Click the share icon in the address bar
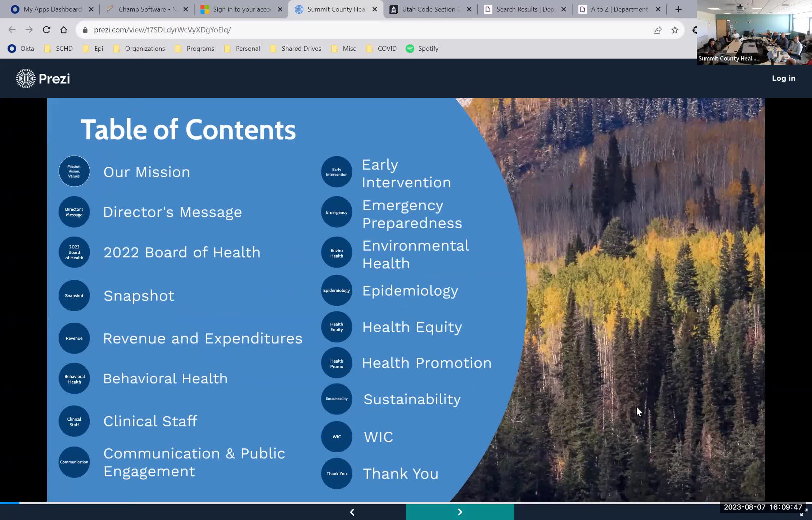Screen dimensions: 812x520 point(657,30)
